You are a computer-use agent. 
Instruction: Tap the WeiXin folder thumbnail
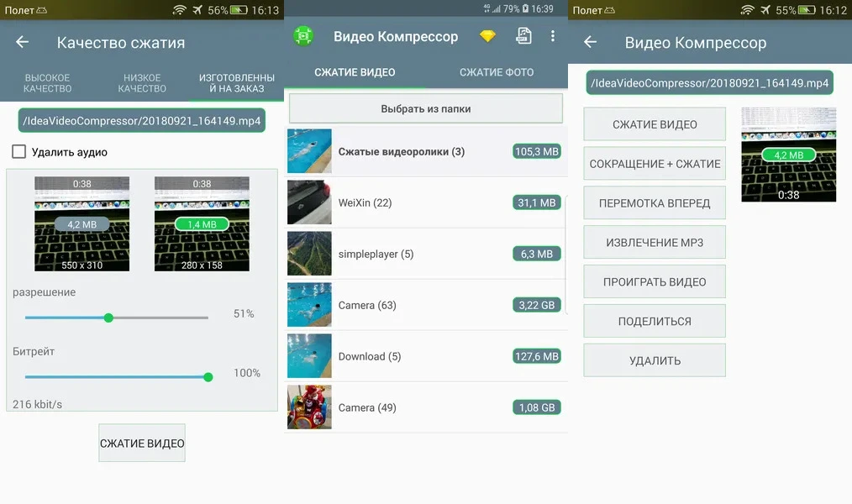click(309, 202)
